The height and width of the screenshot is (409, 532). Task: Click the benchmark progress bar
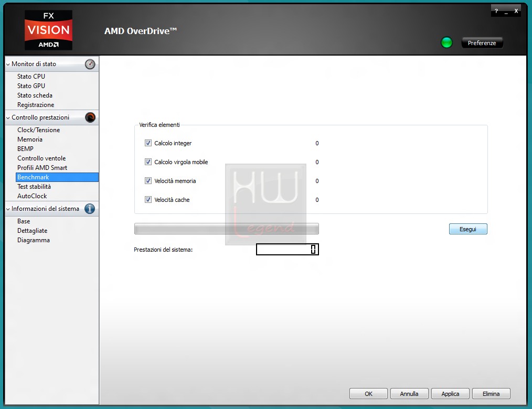pyautogui.click(x=226, y=229)
